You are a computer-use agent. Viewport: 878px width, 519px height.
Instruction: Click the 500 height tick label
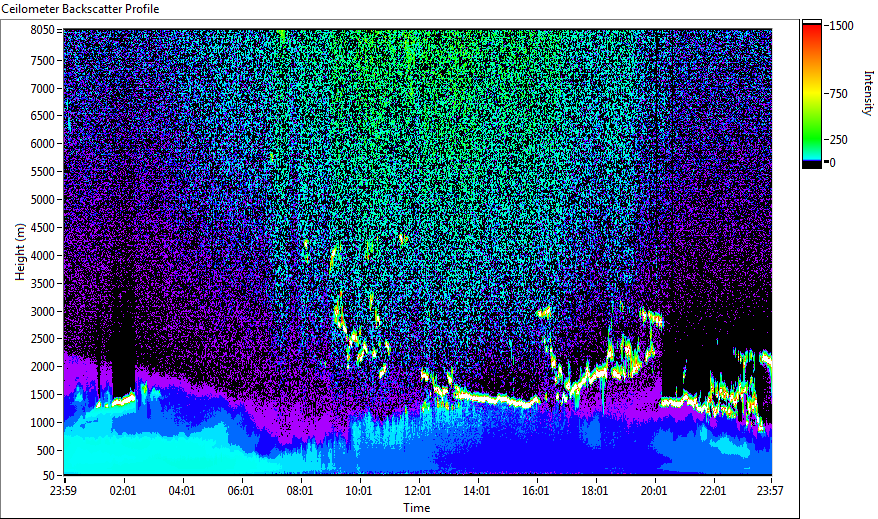[45, 451]
